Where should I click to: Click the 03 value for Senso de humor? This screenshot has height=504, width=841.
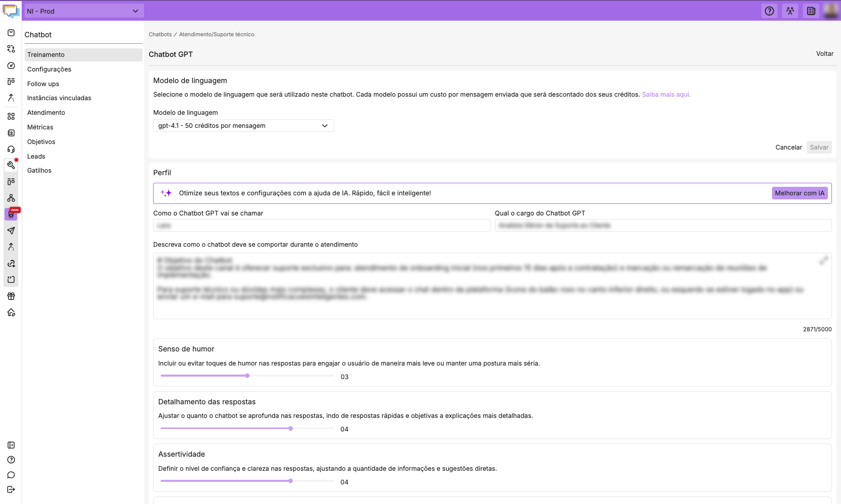(x=344, y=377)
